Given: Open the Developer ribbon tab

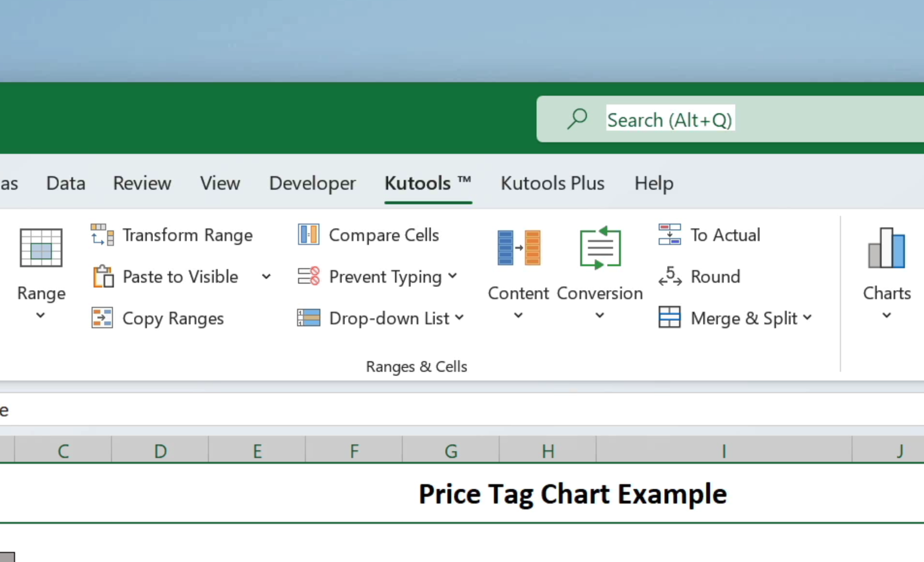Looking at the screenshot, I should (x=312, y=183).
